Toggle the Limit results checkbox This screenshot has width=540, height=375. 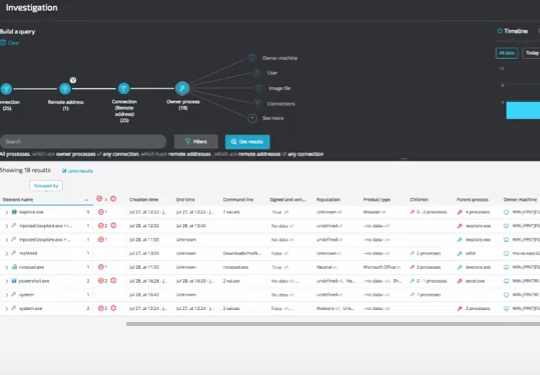coord(64,171)
